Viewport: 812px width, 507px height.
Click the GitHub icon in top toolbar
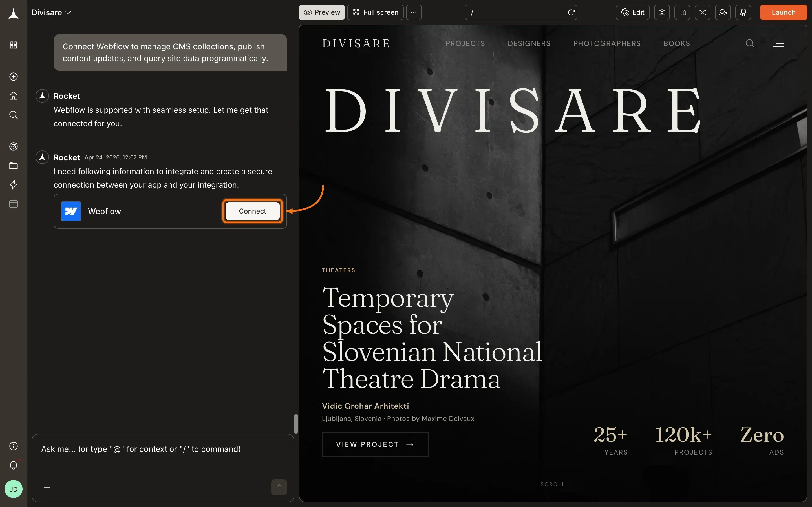click(x=743, y=12)
